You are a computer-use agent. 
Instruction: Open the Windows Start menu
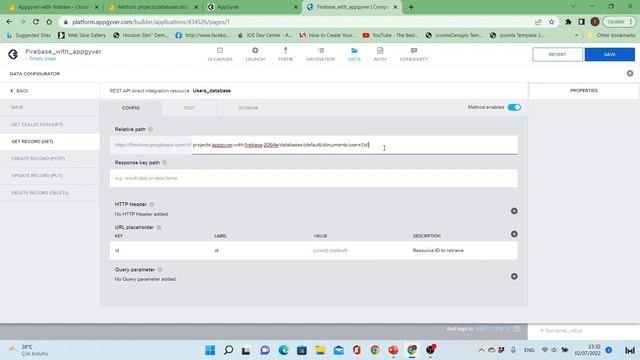click(x=210, y=350)
